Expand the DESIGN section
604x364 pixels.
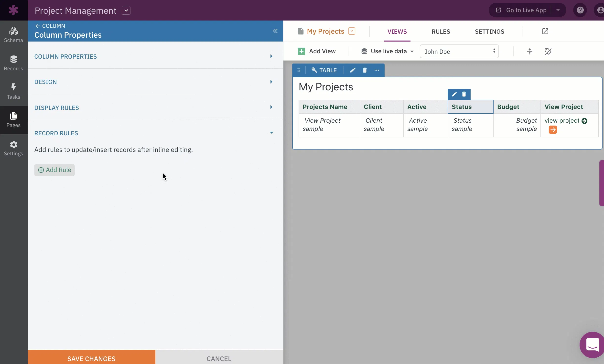155,82
